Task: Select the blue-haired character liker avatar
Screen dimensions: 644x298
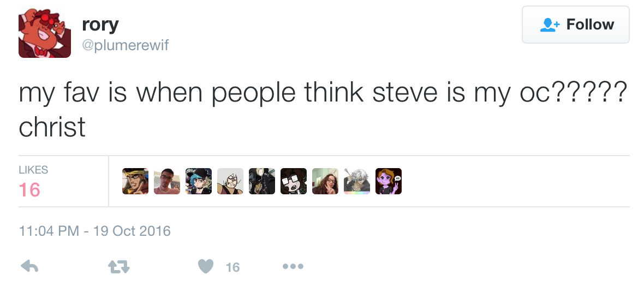Action: tap(199, 181)
